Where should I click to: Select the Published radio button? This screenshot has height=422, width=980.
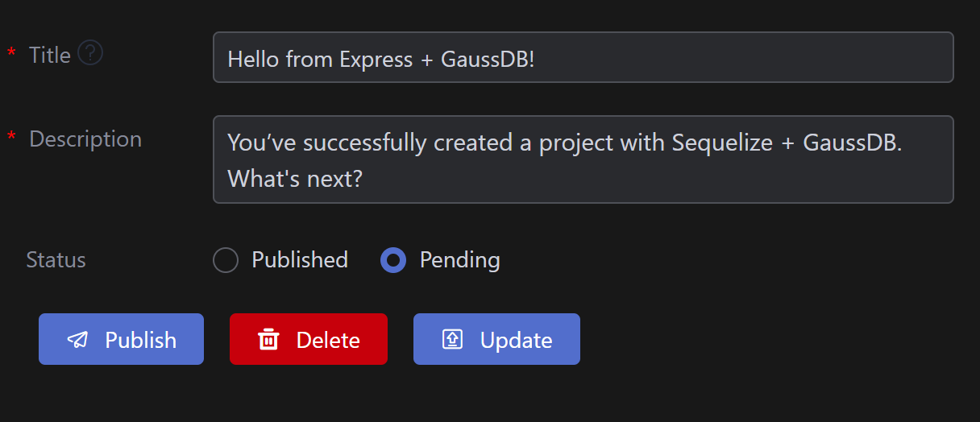click(x=226, y=260)
